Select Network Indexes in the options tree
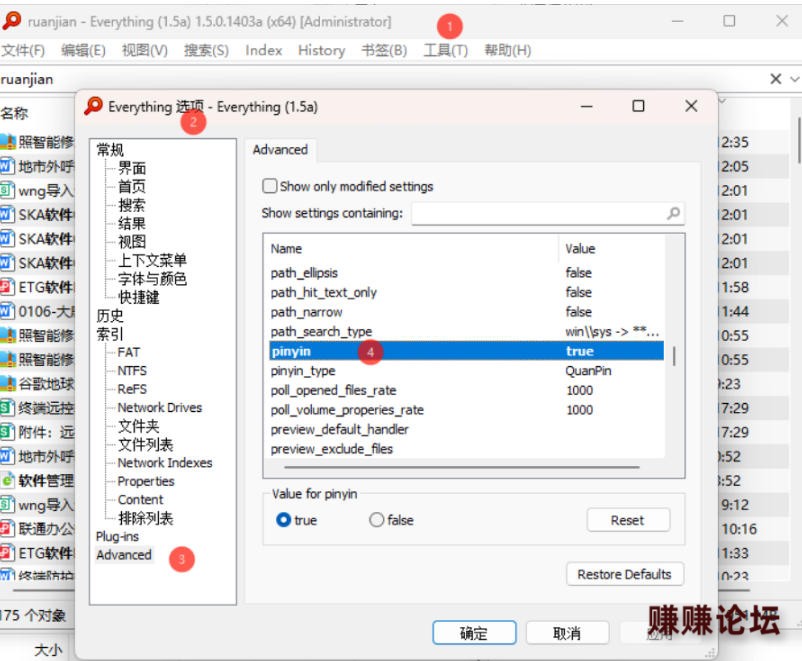The width and height of the screenshot is (802, 661). [165, 462]
